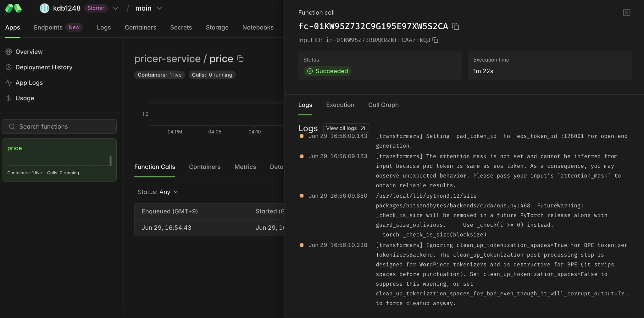Click the Usage dollar icon
This screenshot has width=644, height=318.
click(9, 98)
